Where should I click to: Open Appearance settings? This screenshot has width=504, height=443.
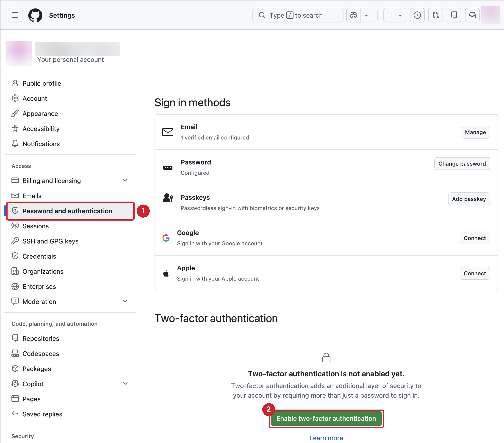tap(70, 114)
